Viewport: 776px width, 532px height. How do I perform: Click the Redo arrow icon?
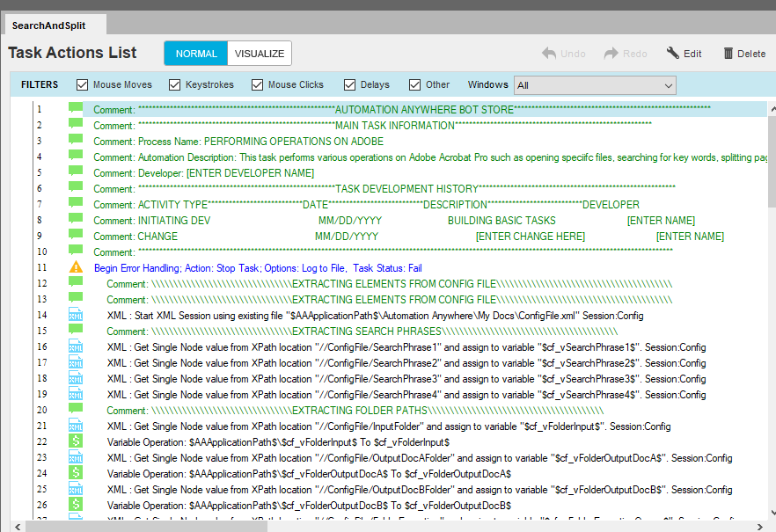click(x=611, y=54)
